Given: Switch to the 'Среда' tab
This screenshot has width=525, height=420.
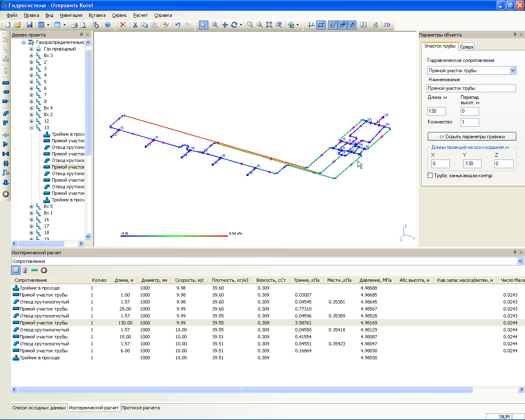Looking at the screenshot, I should coord(466,47).
